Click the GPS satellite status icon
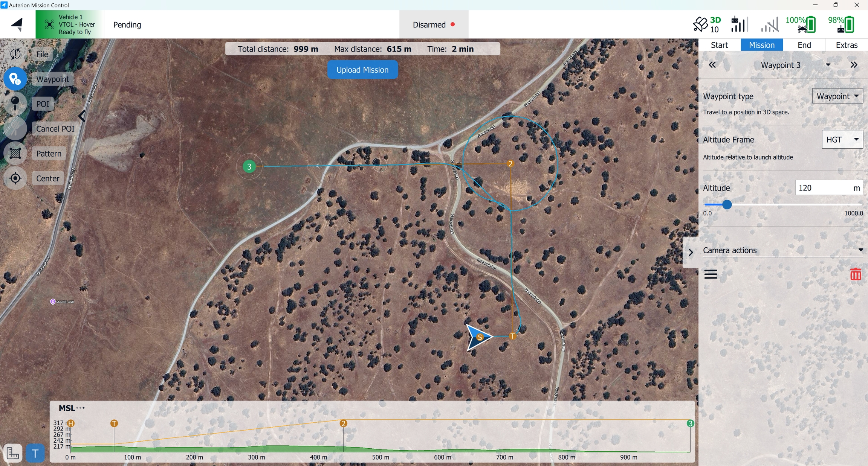Screen dimensions: 868x466 click(700, 24)
